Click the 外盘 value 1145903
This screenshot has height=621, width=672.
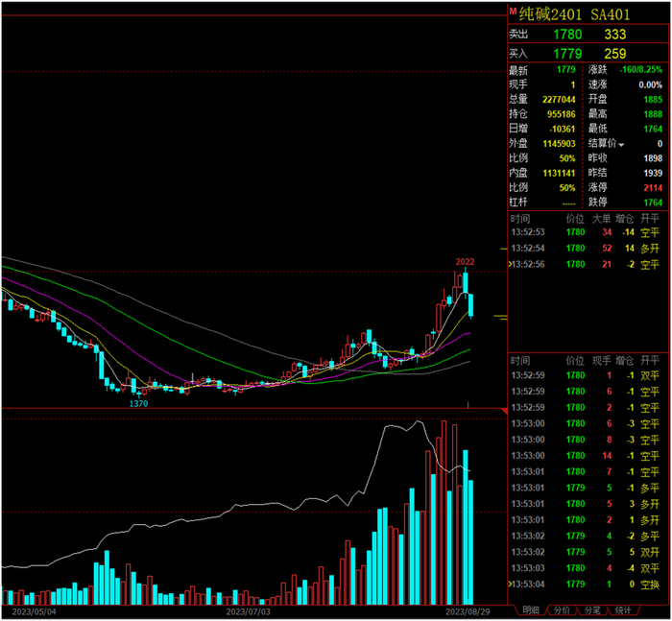(559, 144)
